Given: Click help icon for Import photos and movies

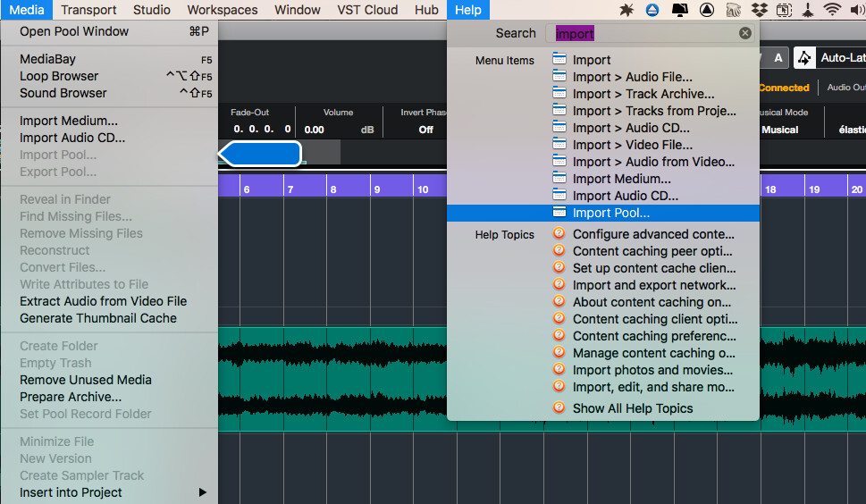Looking at the screenshot, I should tap(559, 369).
